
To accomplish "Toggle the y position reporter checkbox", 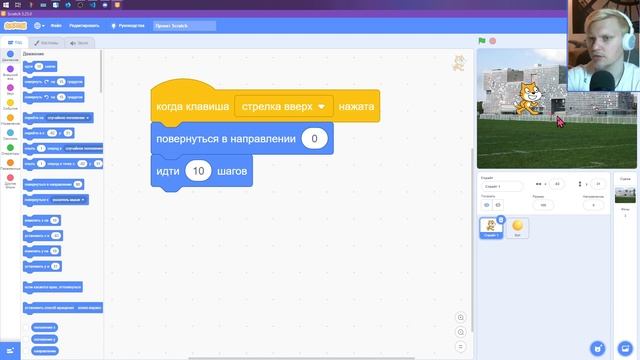I will [x=27, y=339].
